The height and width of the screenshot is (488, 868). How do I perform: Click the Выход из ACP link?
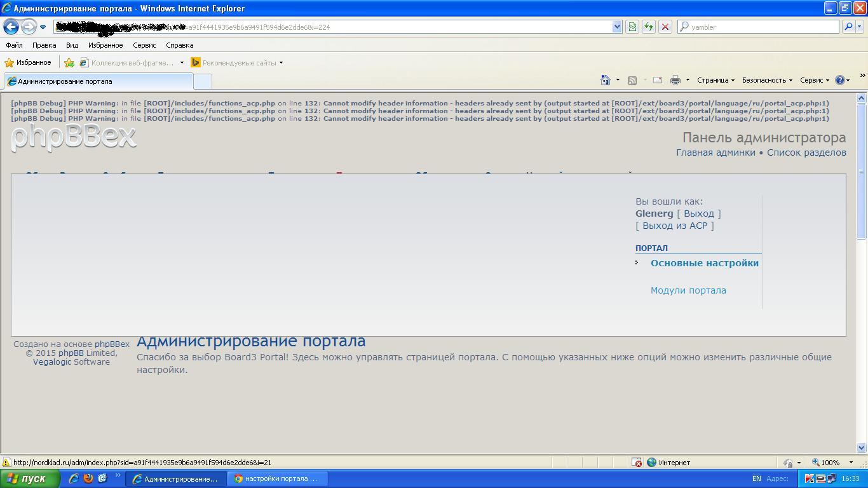pyautogui.click(x=674, y=226)
